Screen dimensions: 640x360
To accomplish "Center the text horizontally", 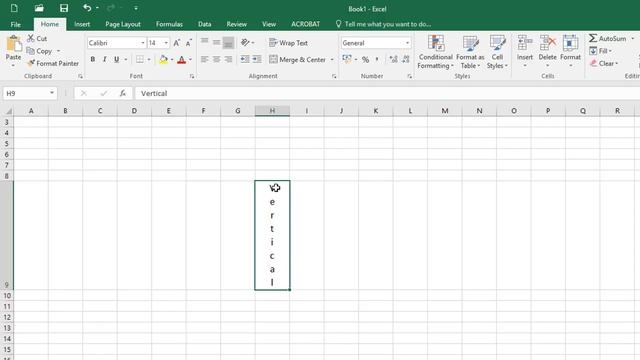I will click(x=216, y=60).
